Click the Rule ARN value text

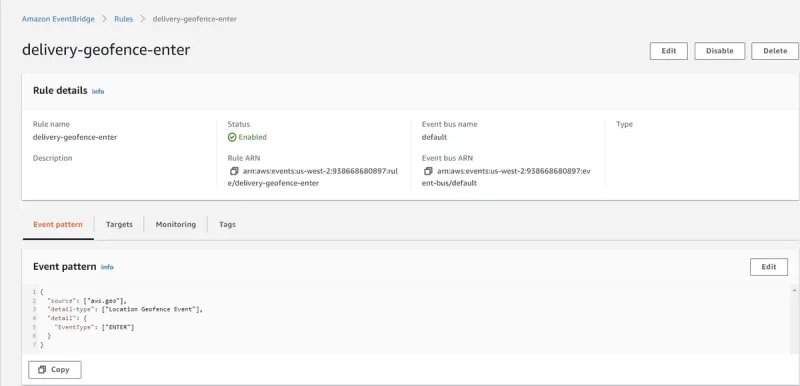coord(312,177)
